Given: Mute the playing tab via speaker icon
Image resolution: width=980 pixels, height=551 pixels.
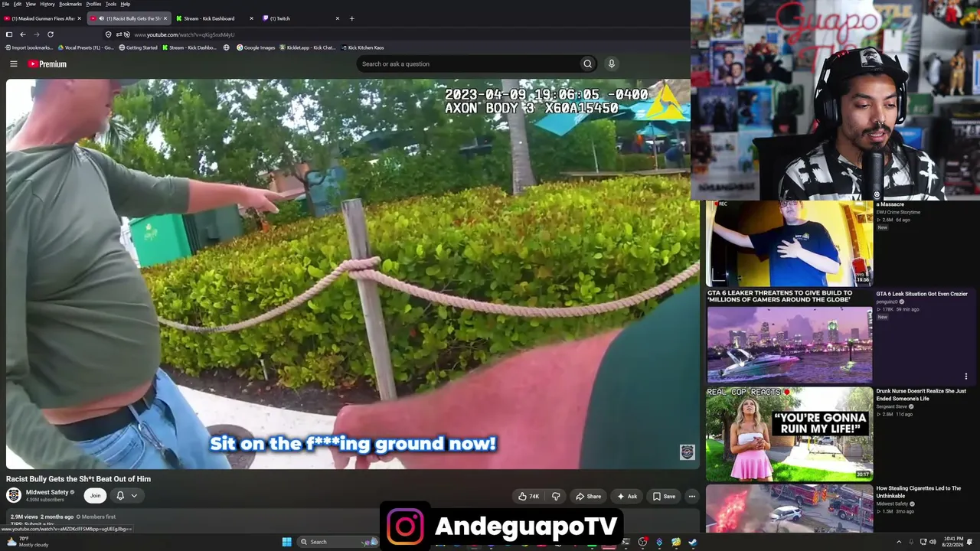Looking at the screenshot, I should (x=101, y=18).
